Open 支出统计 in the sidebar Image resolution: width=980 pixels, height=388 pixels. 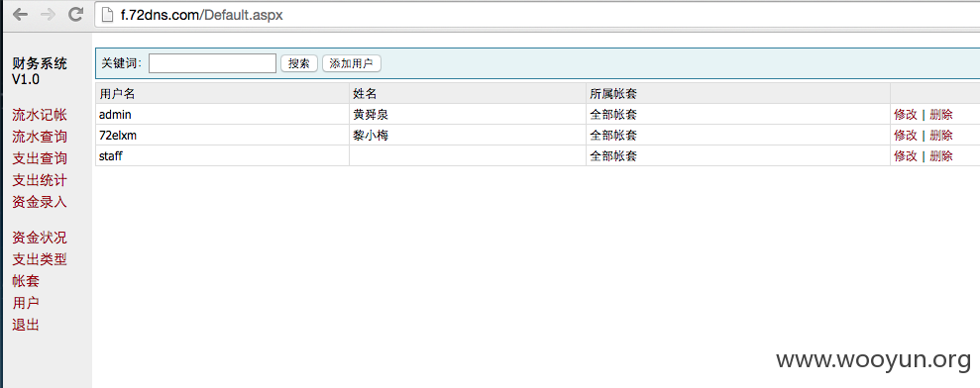pyautogui.click(x=40, y=180)
